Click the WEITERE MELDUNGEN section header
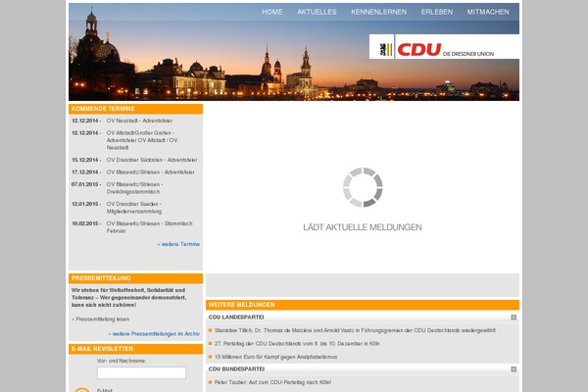588x392 pixels. (363, 305)
